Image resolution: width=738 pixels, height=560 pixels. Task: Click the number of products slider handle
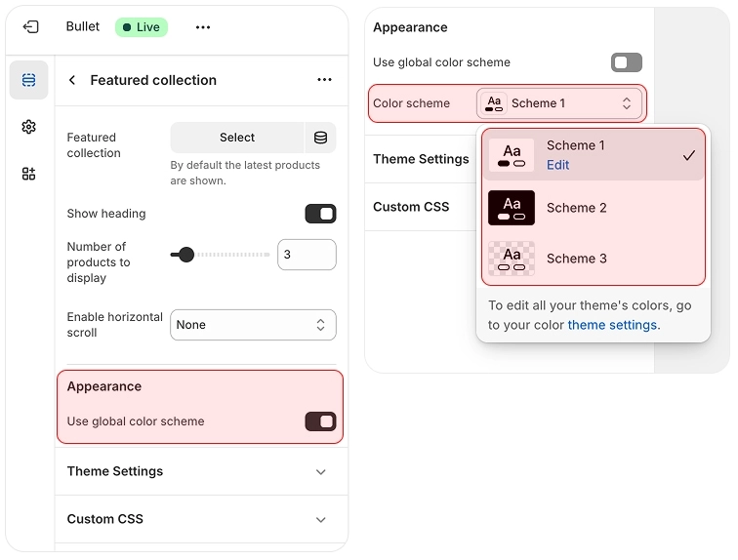(185, 255)
